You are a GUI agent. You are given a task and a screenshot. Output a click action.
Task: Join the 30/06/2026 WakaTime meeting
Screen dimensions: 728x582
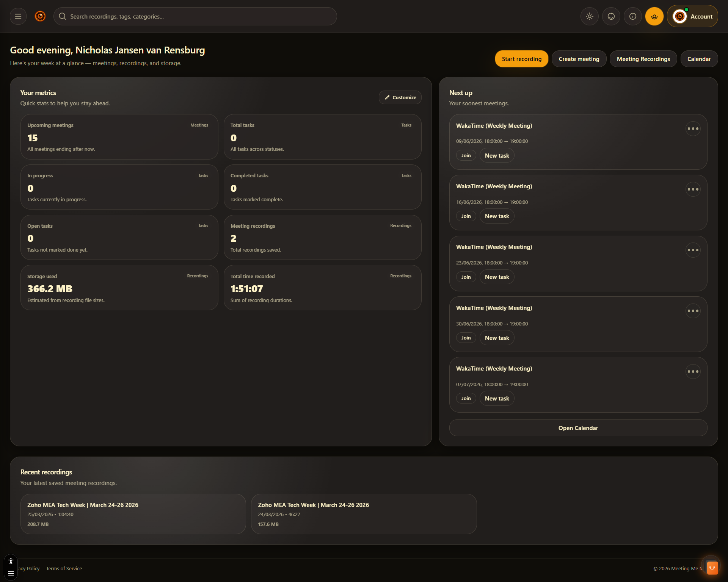pos(466,338)
